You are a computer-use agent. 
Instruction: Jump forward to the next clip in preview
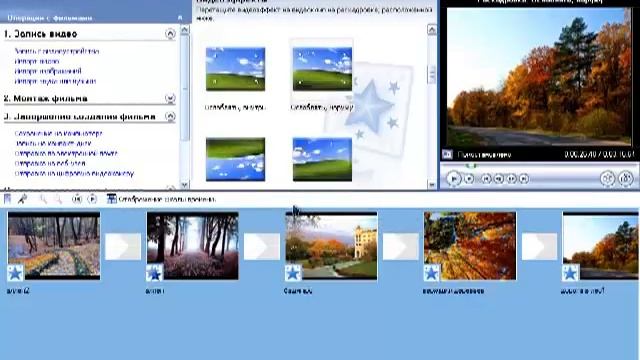pyautogui.click(x=524, y=178)
